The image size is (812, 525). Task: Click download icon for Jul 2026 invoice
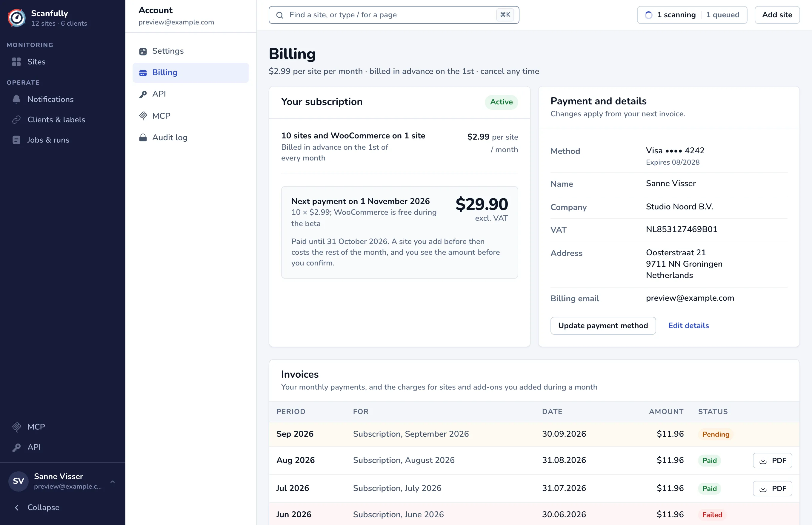point(763,489)
